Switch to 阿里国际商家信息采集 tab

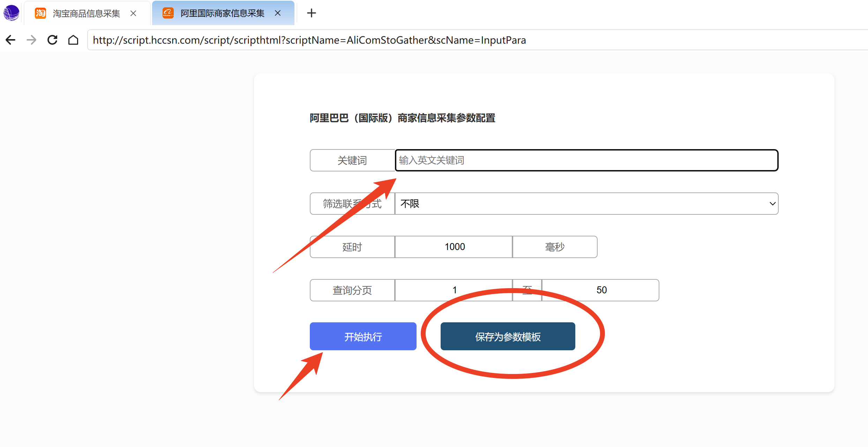click(223, 13)
